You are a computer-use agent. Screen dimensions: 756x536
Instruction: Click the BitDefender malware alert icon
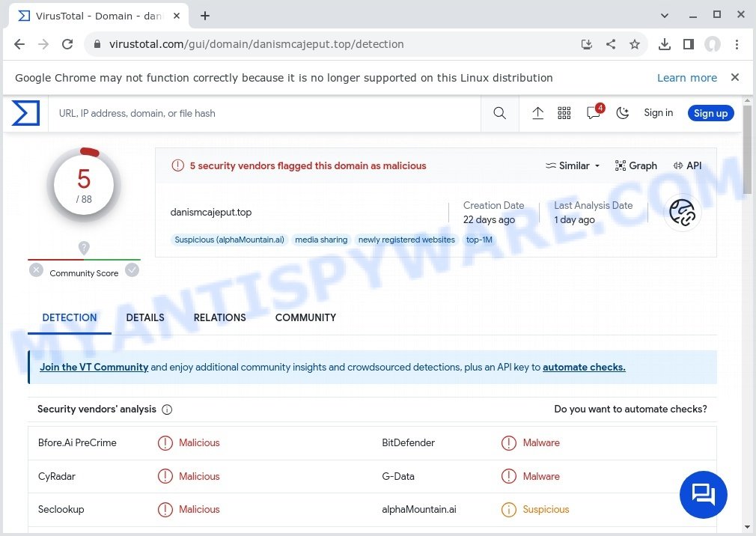click(509, 443)
